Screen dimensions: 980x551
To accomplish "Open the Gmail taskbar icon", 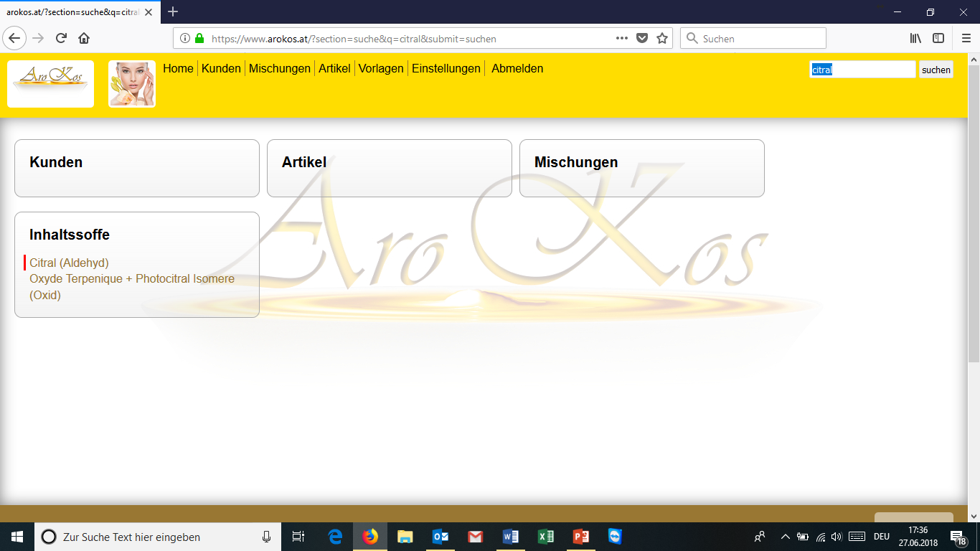I will click(475, 537).
